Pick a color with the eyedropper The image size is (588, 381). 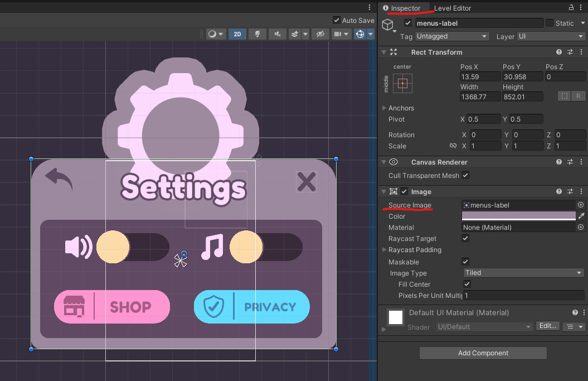click(x=581, y=216)
